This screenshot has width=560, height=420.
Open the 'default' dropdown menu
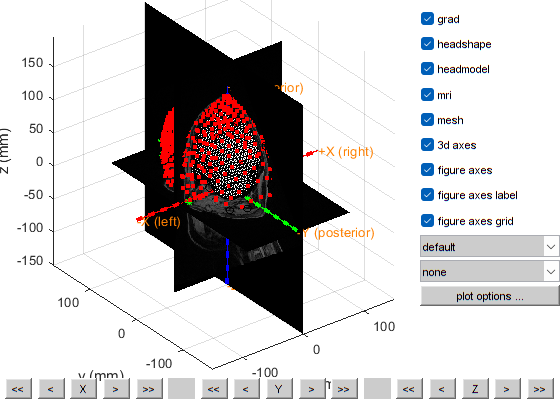pos(489,246)
